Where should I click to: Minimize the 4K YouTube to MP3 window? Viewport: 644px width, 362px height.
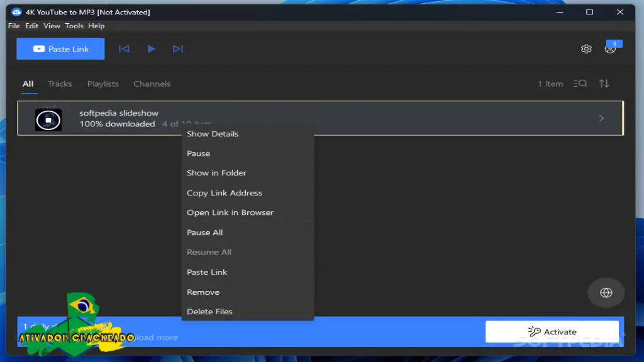pyautogui.click(x=560, y=12)
